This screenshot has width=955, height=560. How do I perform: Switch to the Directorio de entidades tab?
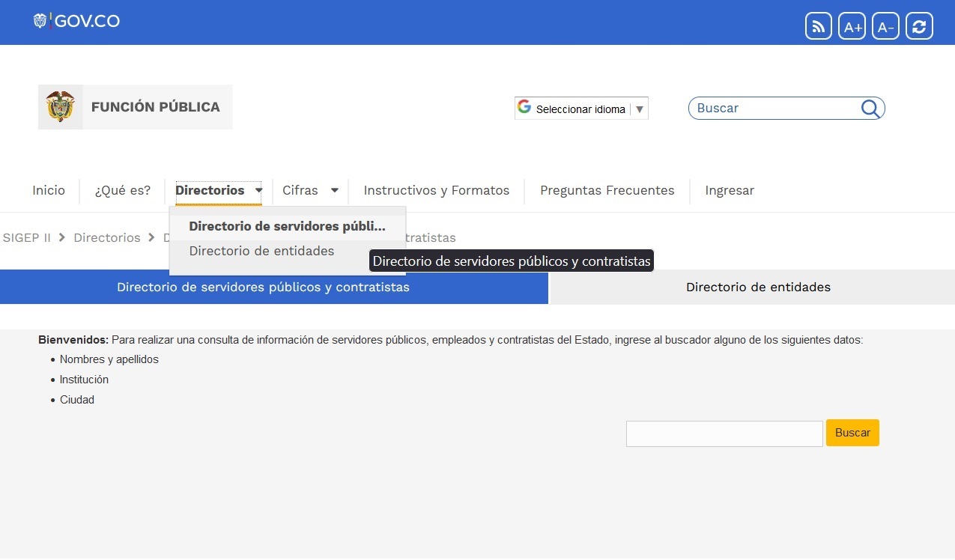tap(757, 287)
